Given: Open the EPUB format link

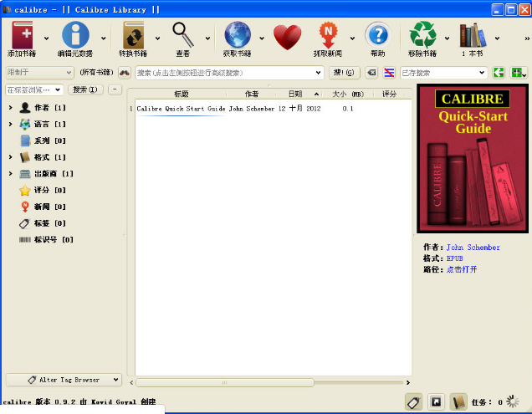Looking at the screenshot, I should 455,258.
